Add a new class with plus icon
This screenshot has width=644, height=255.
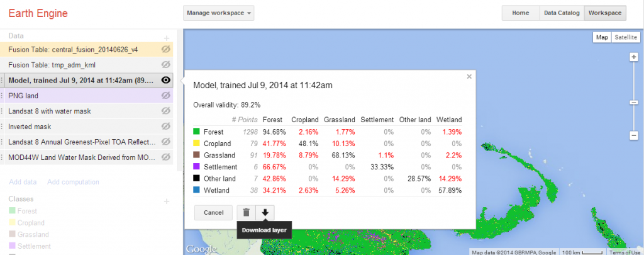[167, 201]
